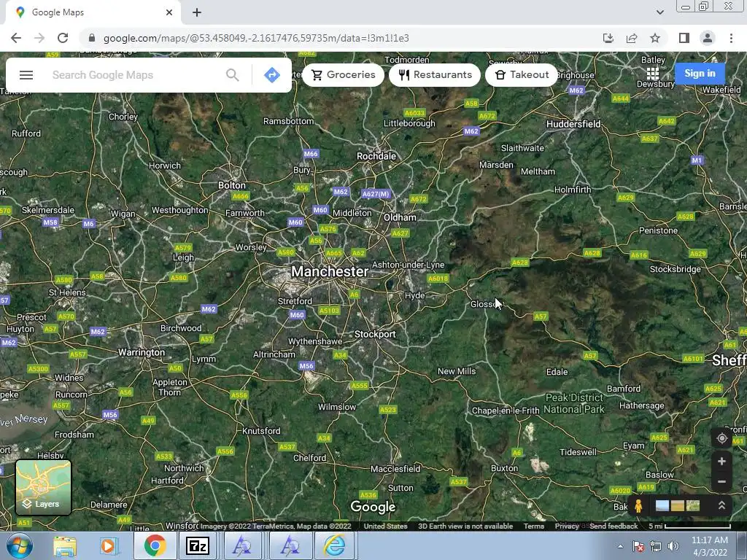Screen dimensions: 747x560
Task: Click the Wigan label on map
Action: pos(123,214)
